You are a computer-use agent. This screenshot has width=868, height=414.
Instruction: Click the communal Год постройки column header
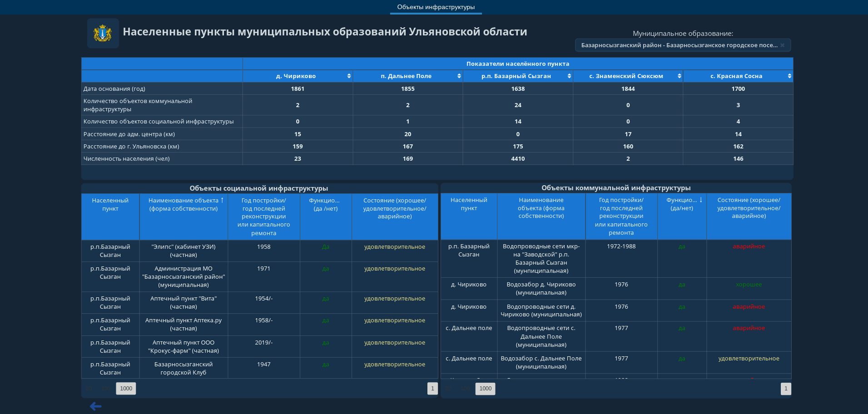pyautogui.click(x=621, y=217)
